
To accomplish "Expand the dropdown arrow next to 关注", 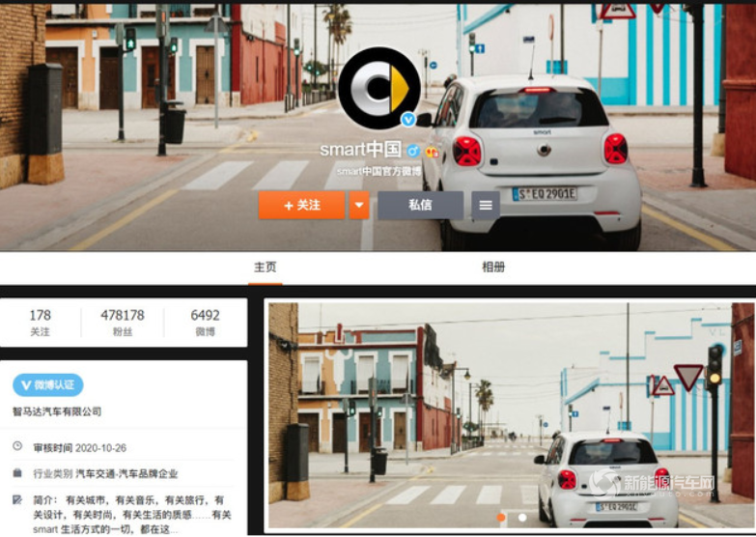I will point(359,205).
